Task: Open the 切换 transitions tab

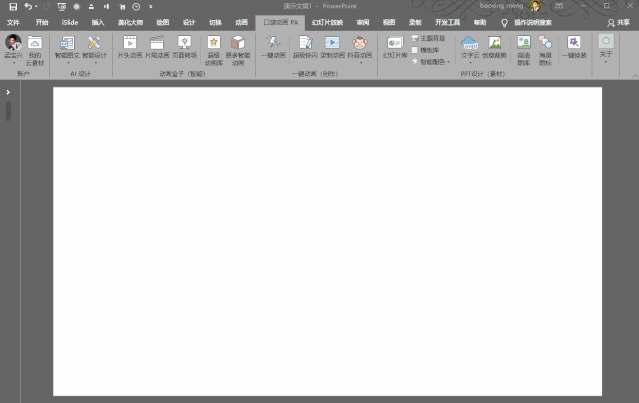Action: [x=215, y=22]
